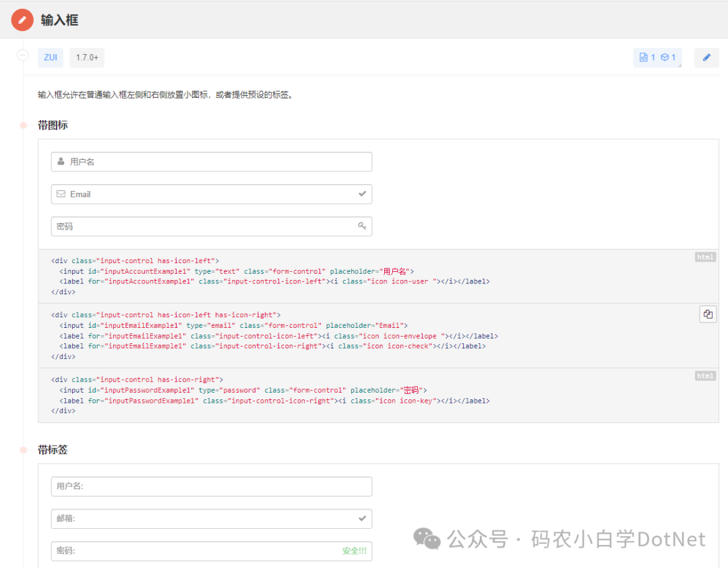The width and height of the screenshot is (728, 568).
Task: Click the green 安全!!! label
Action: 354,551
